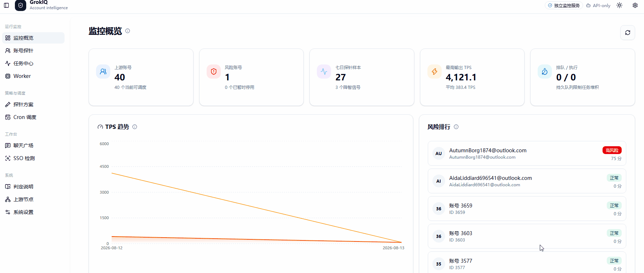Show info icon next to 风险排行

click(x=456, y=127)
